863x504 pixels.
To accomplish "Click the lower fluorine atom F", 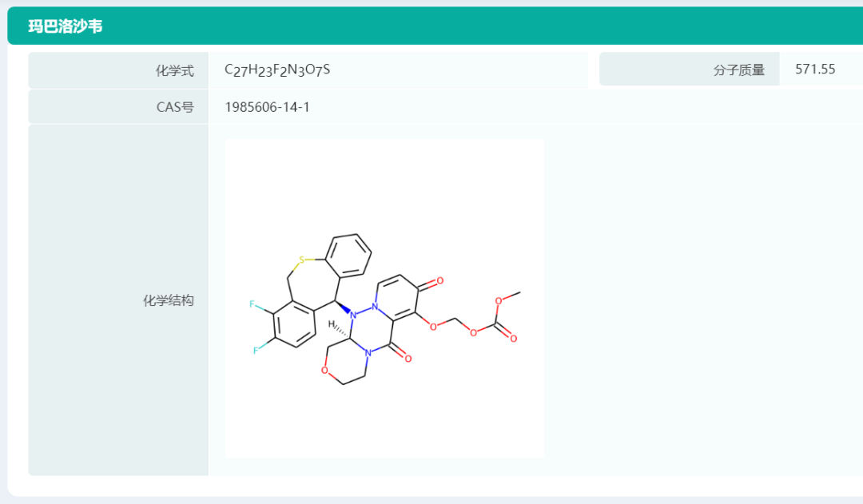I will pyautogui.click(x=256, y=350).
